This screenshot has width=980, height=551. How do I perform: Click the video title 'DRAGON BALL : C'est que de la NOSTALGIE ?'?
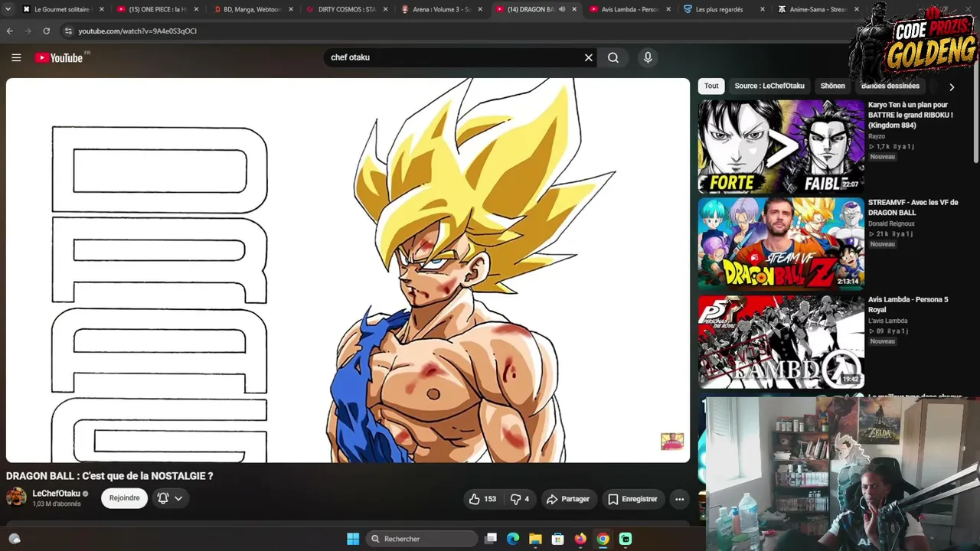click(109, 476)
